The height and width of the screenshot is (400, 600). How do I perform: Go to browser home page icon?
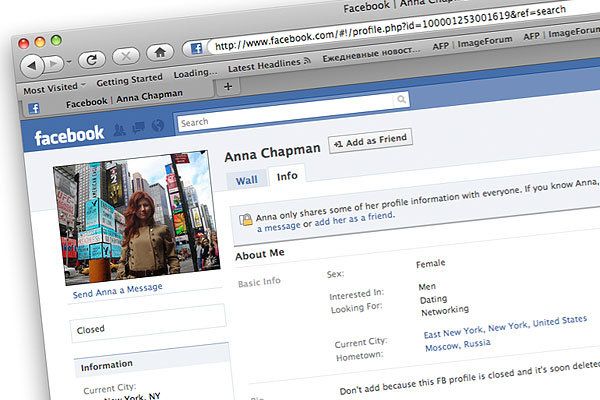pos(160,52)
